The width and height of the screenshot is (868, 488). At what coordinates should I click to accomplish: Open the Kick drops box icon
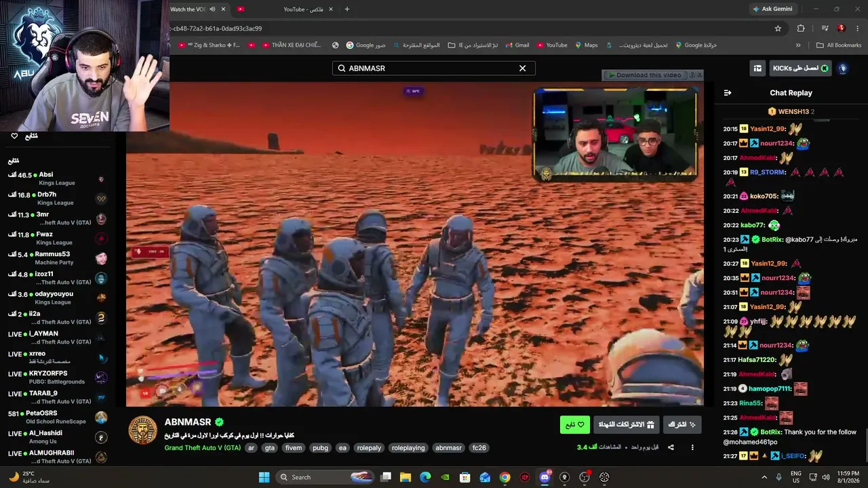[757, 68]
